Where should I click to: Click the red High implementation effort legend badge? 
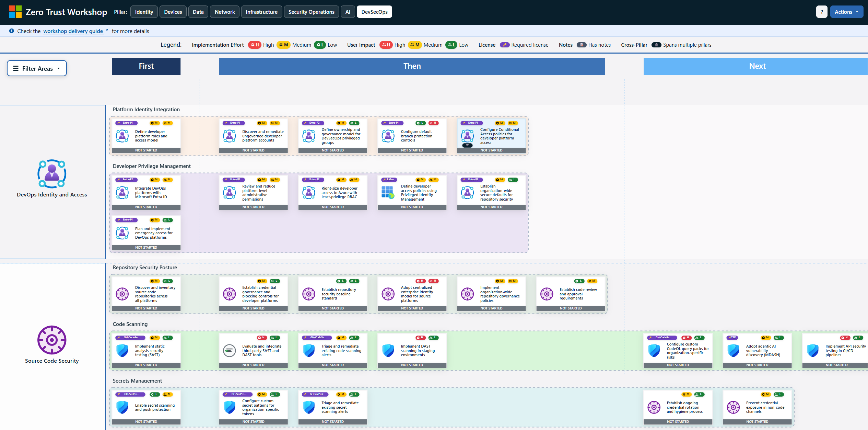click(255, 45)
